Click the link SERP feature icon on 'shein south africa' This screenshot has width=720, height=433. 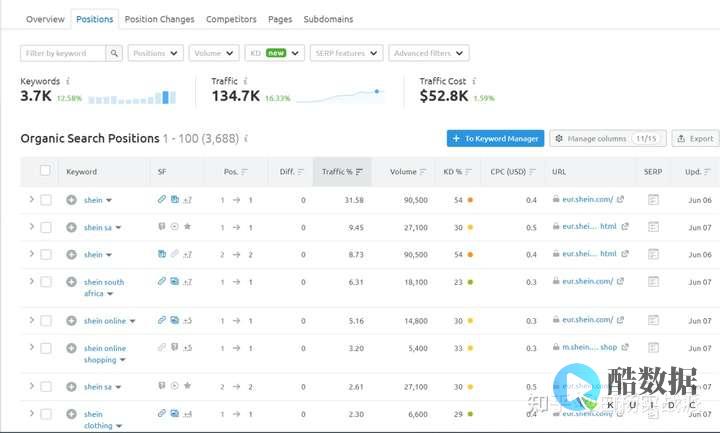pyautogui.click(x=162, y=281)
